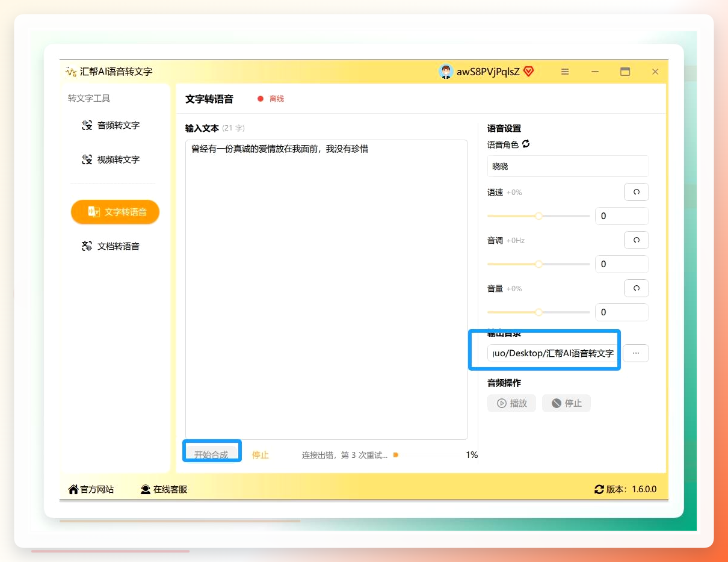
Task: Open 在线客服 support
Action: (x=164, y=489)
